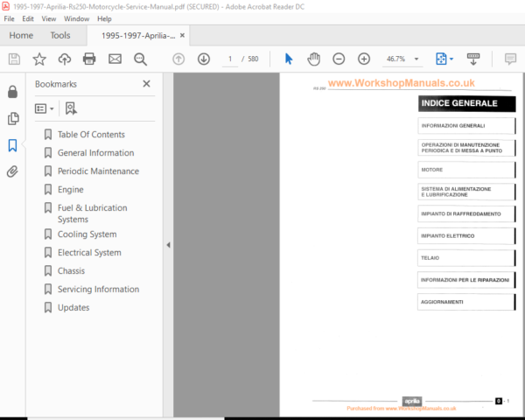Open General Information bookmark
Screen dimensions: 525x420
(95, 153)
